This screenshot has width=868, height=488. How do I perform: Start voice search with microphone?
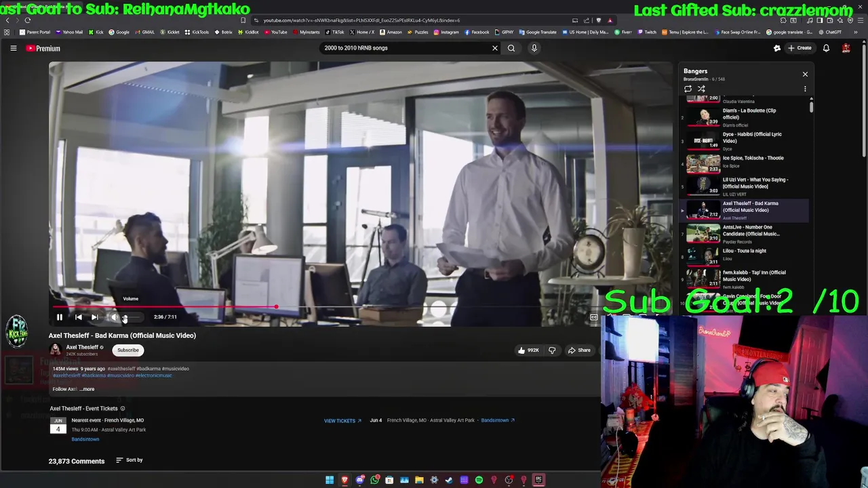tap(534, 48)
